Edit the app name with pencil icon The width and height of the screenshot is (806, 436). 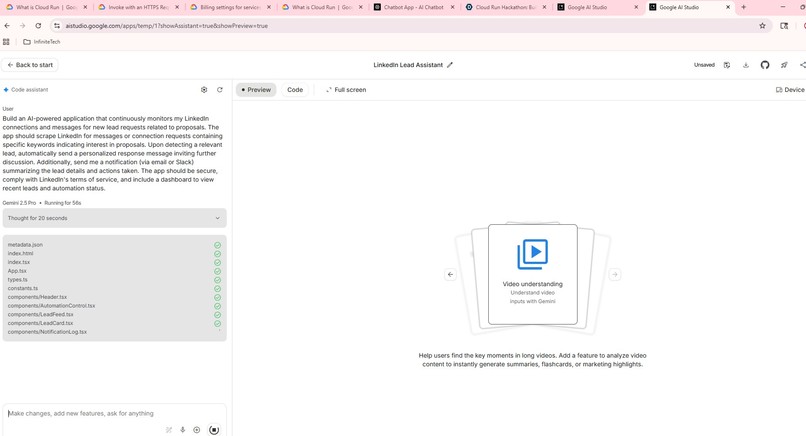point(450,65)
